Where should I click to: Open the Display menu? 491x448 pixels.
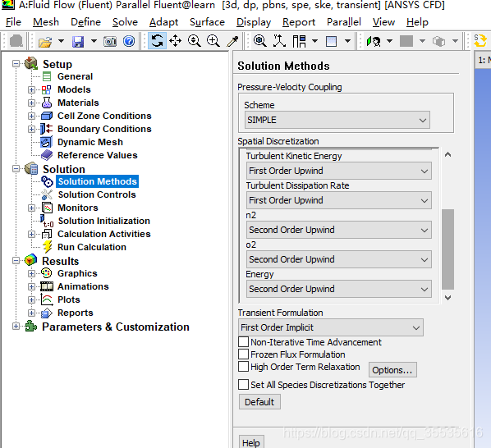click(254, 22)
